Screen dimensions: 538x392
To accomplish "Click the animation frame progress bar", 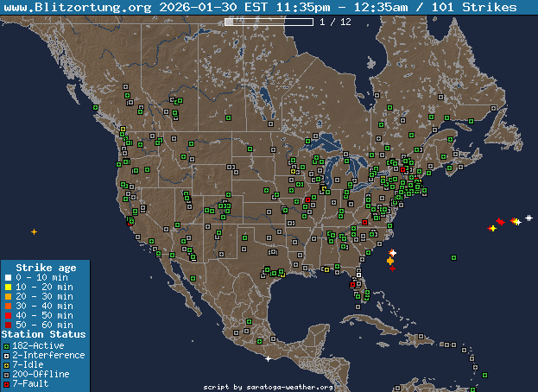I will click(269, 22).
